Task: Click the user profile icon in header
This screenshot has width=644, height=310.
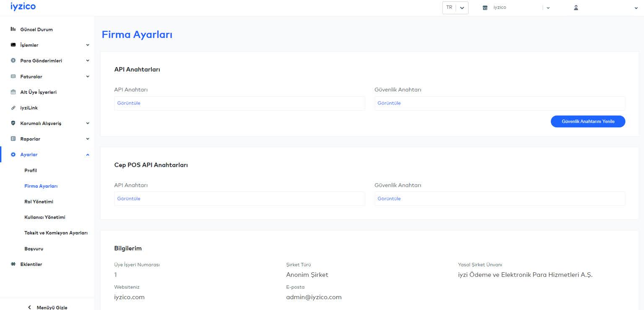Action: (x=576, y=8)
